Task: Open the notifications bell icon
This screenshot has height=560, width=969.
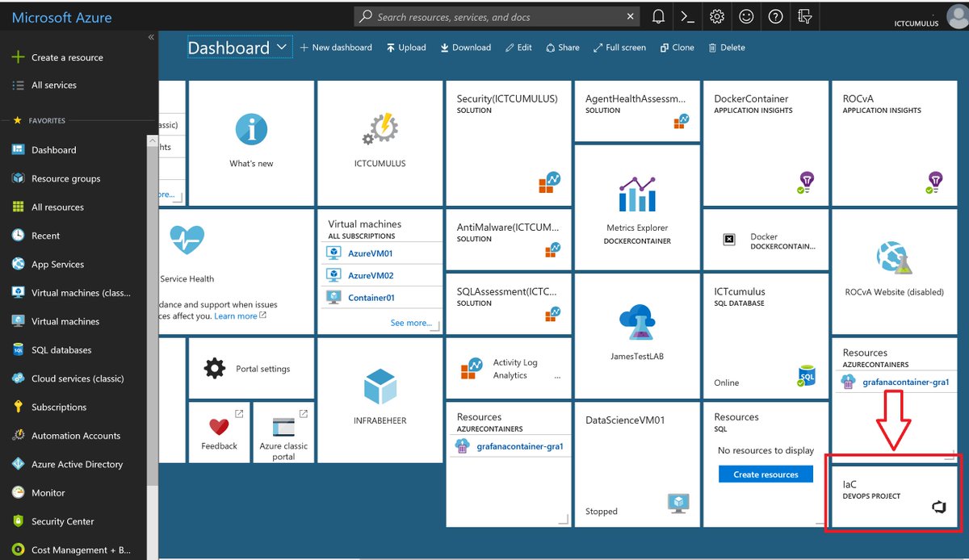Action: [659, 16]
